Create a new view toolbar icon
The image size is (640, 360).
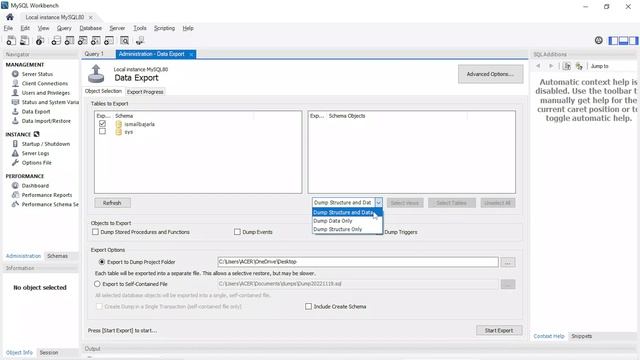(x=82, y=40)
